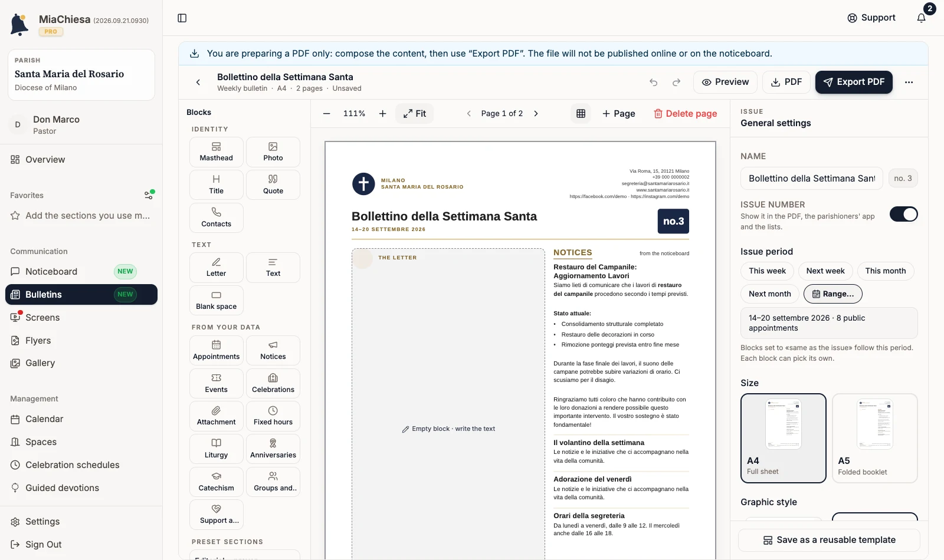This screenshot has width=944, height=560.
Task: Add the Notices block
Action: (x=273, y=351)
